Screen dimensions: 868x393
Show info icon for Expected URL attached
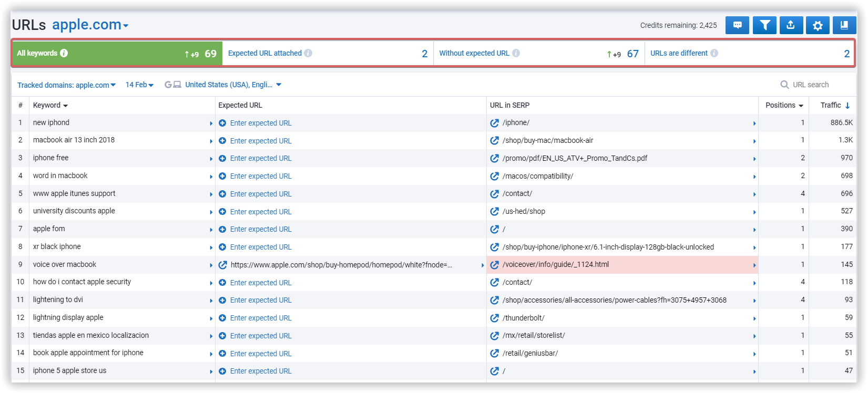[308, 53]
